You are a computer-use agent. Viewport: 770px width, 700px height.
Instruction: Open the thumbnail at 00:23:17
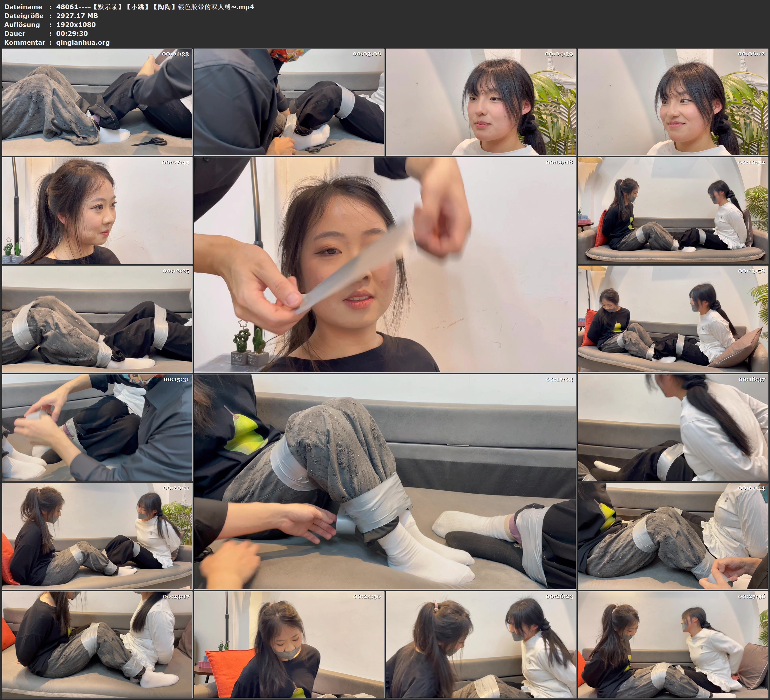(97, 644)
